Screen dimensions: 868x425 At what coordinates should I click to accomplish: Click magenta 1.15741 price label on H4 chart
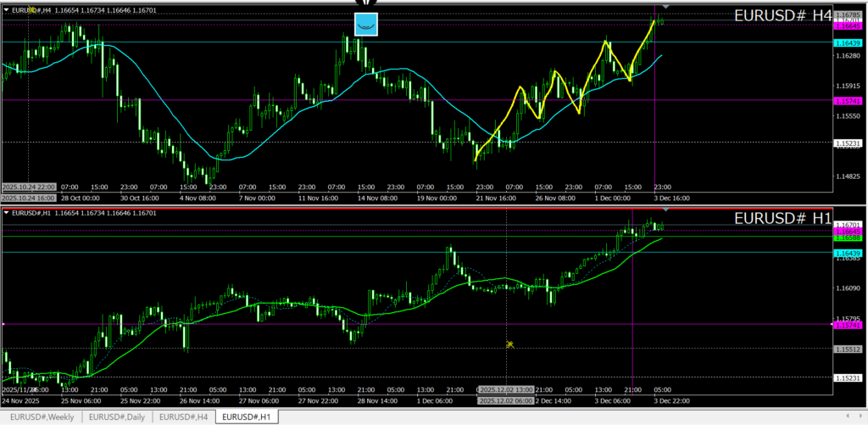click(x=849, y=100)
